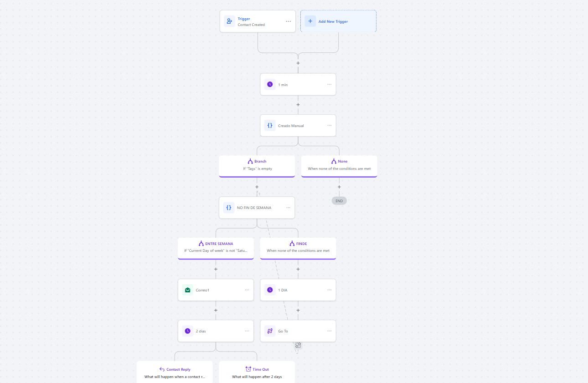Open options menu for Correo1 step
Screen dimensions: 588x383
[x=247, y=290]
